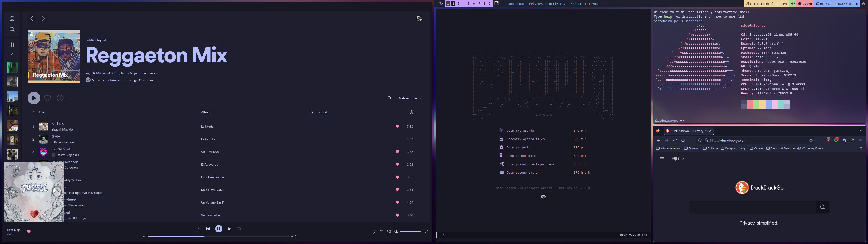Pause the current song
The image size is (868, 244).
pos(219,229)
